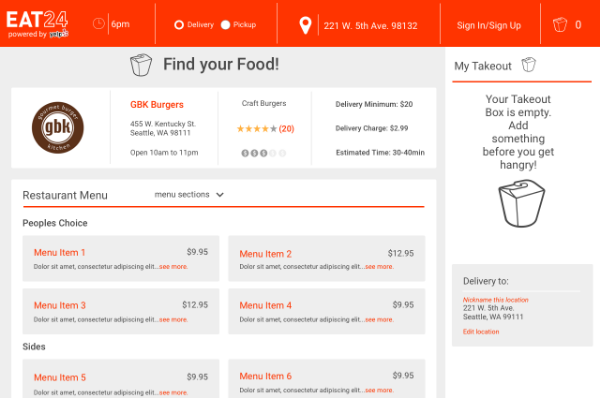This screenshot has height=398, width=600.
Task: Click the powered by yelp text
Action: click(38, 34)
